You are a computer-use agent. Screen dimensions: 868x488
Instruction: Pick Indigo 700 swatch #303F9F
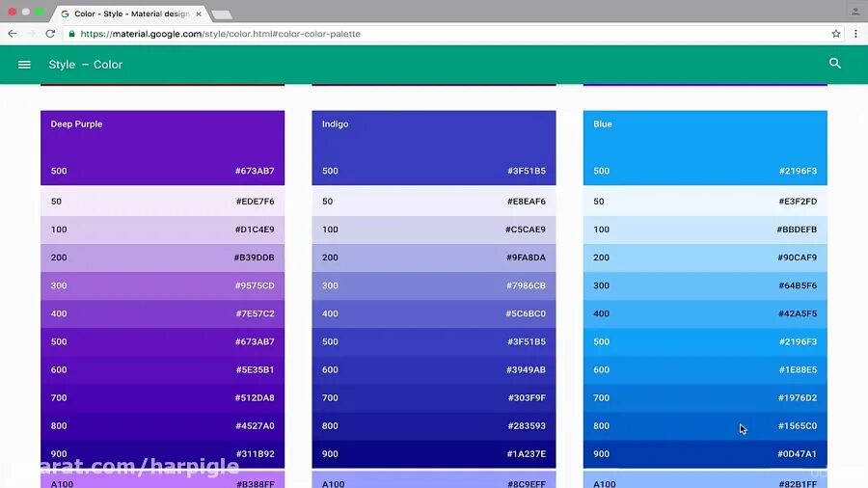(433, 397)
